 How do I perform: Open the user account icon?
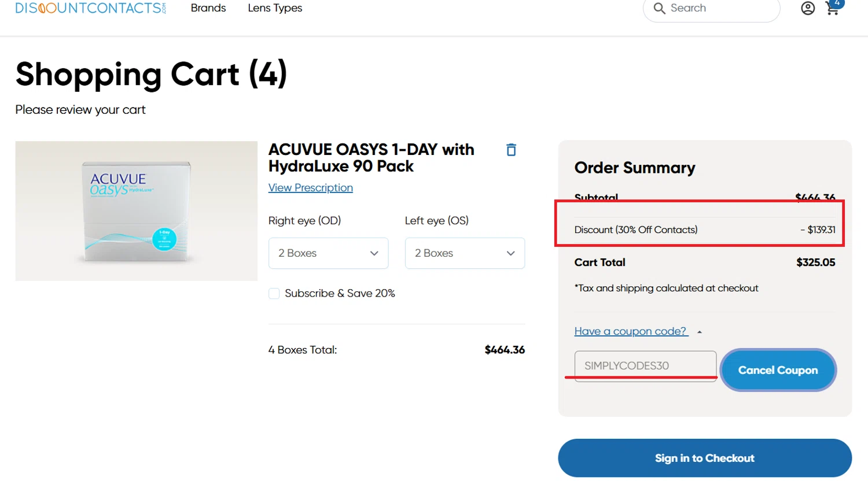(808, 8)
